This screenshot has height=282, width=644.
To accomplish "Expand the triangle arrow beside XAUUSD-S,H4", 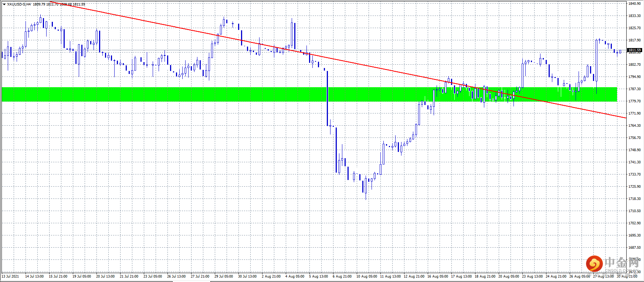I will click(x=4, y=4).
